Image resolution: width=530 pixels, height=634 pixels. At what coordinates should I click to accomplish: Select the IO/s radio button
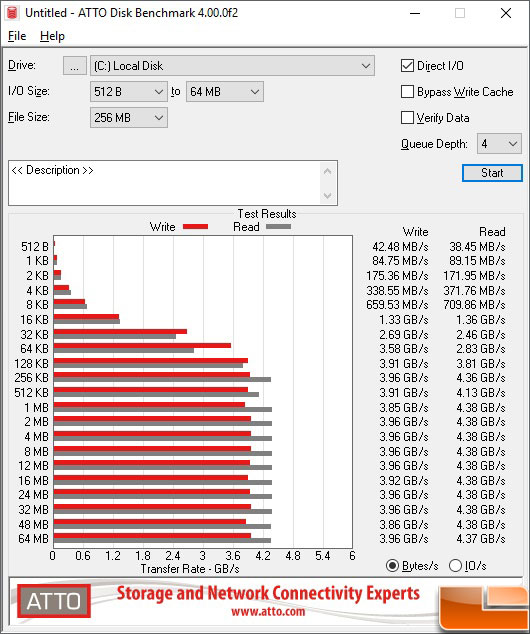click(x=455, y=566)
